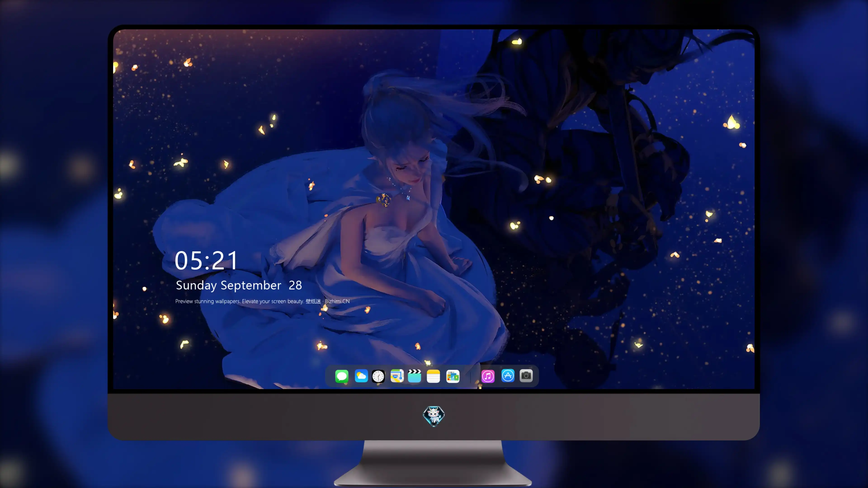Image resolution: width=868 pixels, height=488 pixels.
Task: Open the Camera app in the dock
Action: [526, 376]
